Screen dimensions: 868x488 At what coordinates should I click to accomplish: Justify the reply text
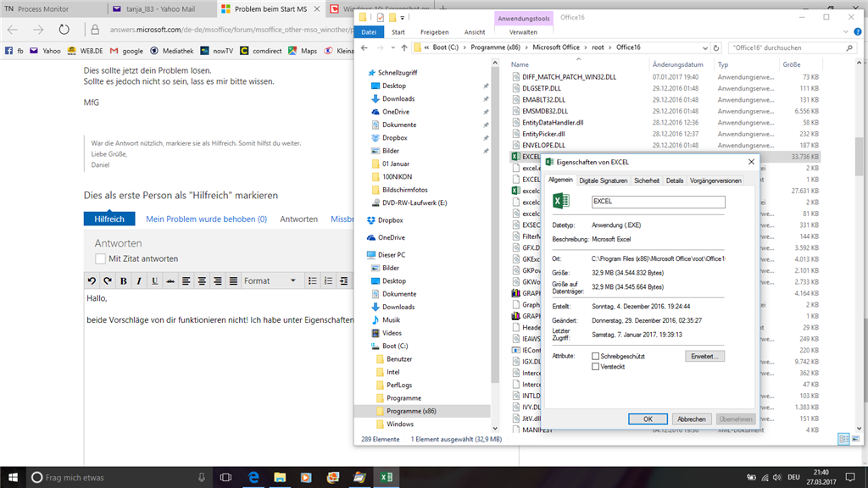click(x=233, y=281)
